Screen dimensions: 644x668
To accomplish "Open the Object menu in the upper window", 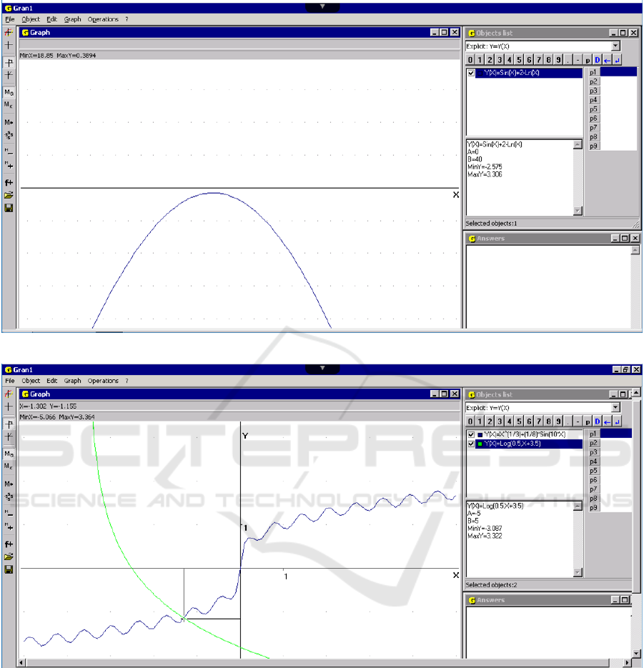I will 31,19.
